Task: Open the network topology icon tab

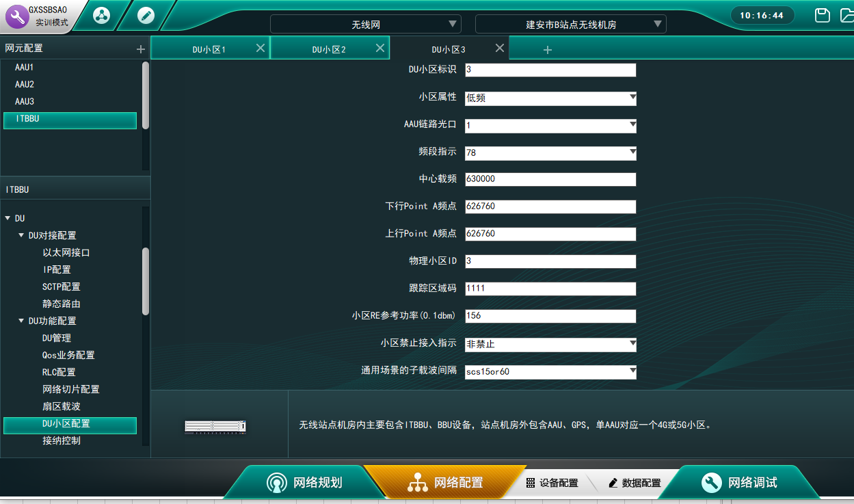Action: 101,16
